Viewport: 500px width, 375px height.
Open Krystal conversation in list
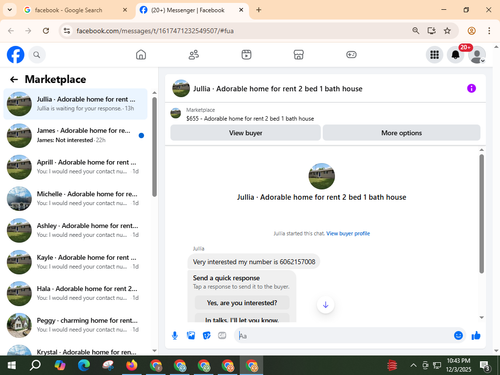coord(75,349)
